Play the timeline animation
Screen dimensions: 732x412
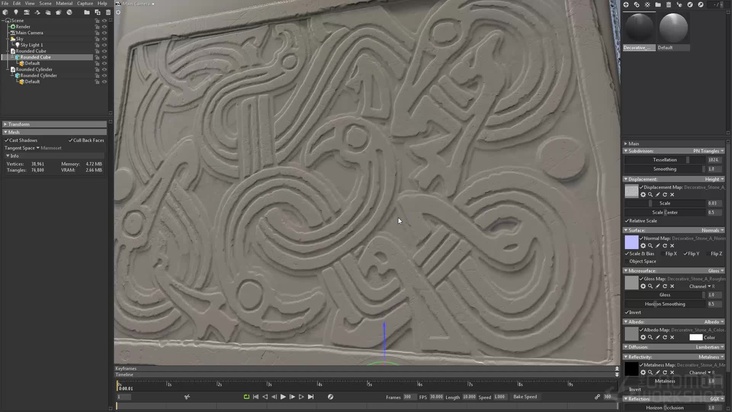click(x=283, y=397)
